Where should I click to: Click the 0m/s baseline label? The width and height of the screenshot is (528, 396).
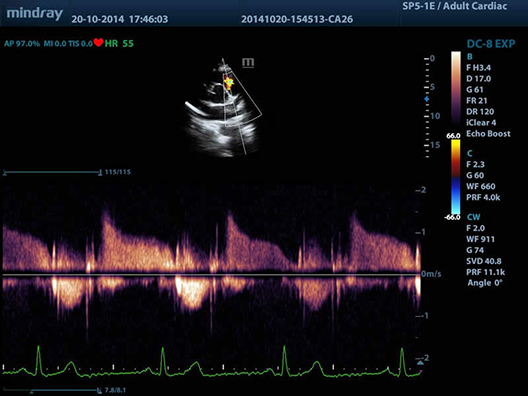(431, 274)
